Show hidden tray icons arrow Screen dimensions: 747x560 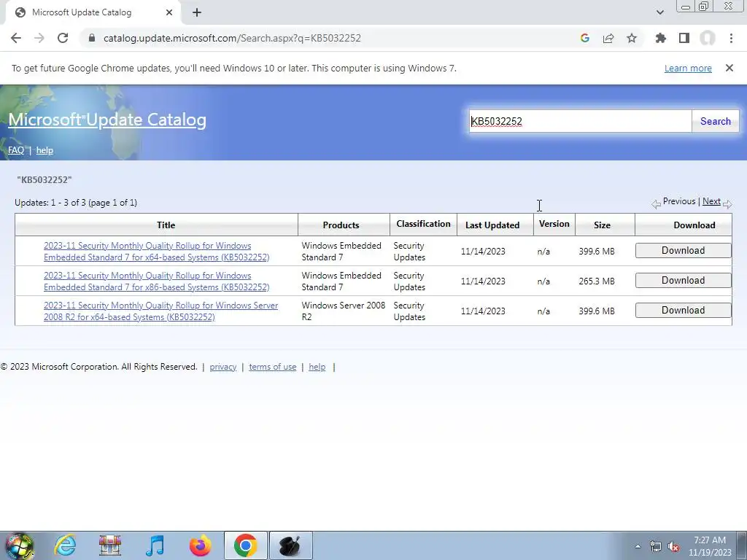638,547
